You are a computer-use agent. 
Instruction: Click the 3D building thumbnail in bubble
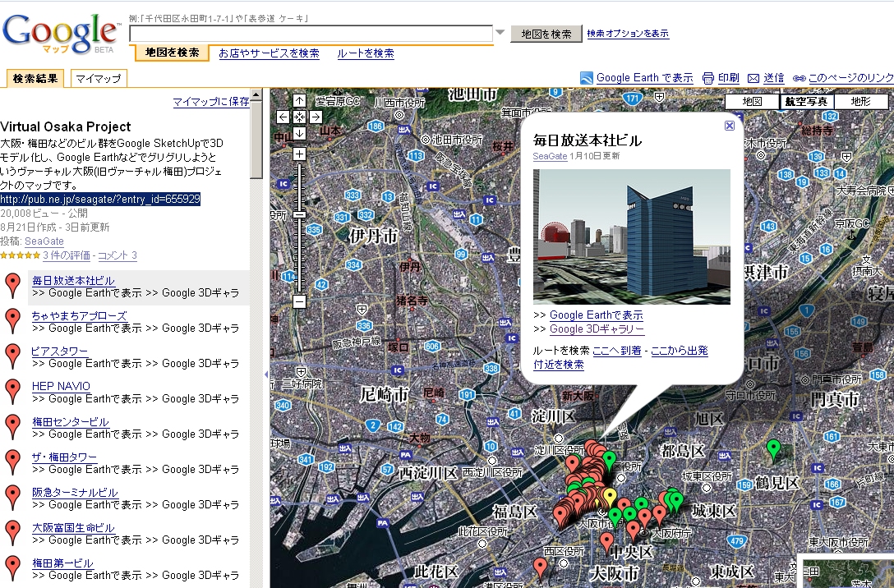coord(632,237)
